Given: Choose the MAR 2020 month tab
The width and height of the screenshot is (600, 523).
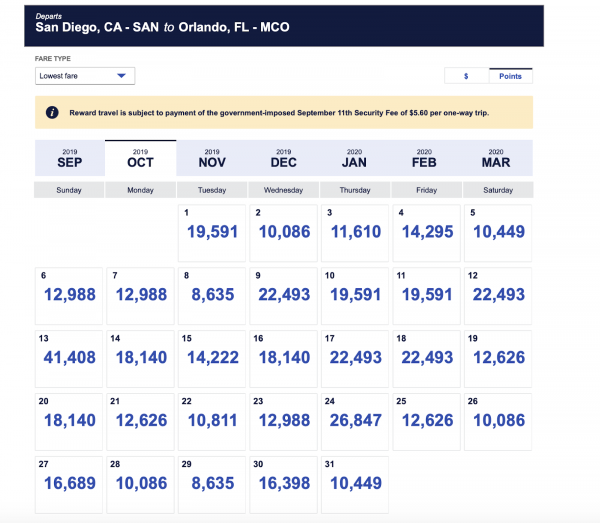Looking at the screenshot, I should click(x=497, y=158).
